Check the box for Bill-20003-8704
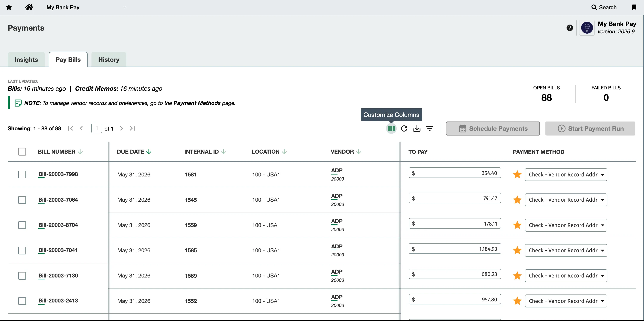The image size is (644, 321). click(22, 225)
